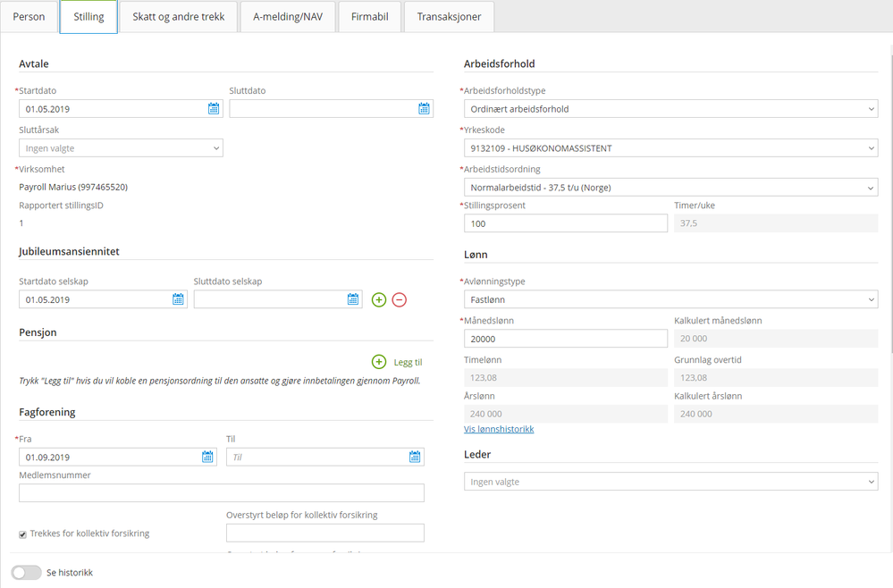893x588 pixels.
Task: Add a Jubileumsansiennitet row with the green plus
Action: (x=379, y=299)
